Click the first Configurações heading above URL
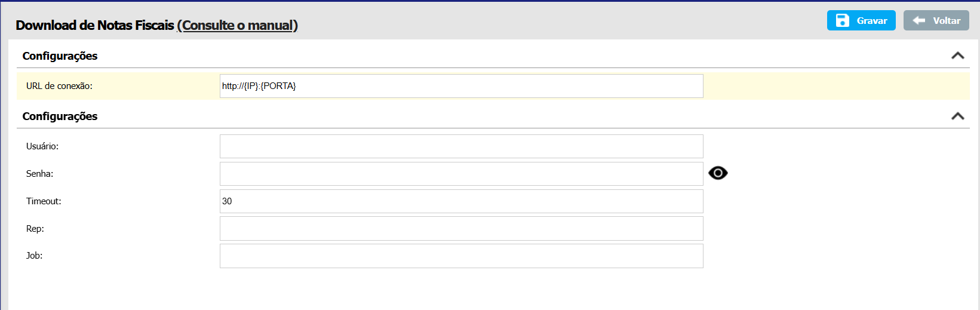The image size is (980, 310). (60, 56)
